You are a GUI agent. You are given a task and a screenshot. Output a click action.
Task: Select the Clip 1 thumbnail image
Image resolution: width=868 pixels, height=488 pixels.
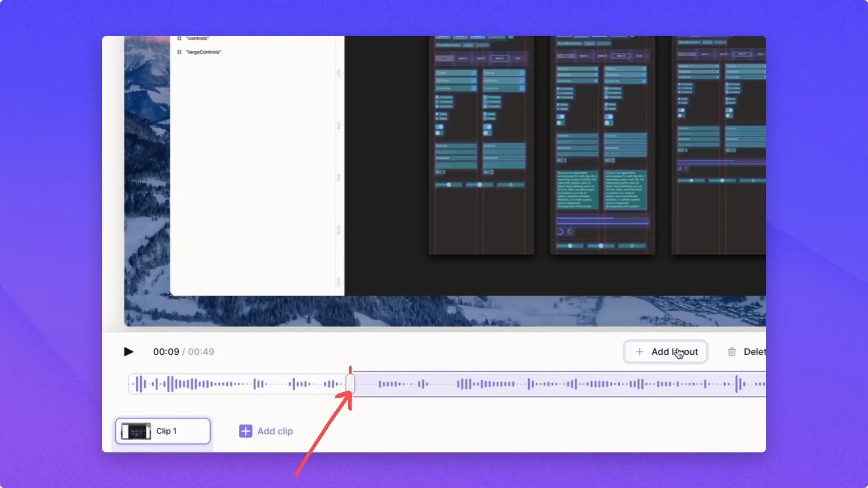point(136,431)
